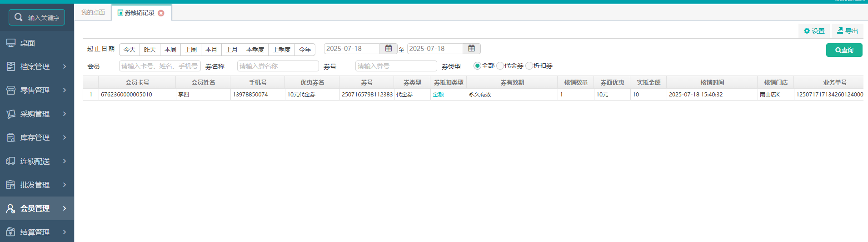Filter dates by 今天

[x=130, y=50]
